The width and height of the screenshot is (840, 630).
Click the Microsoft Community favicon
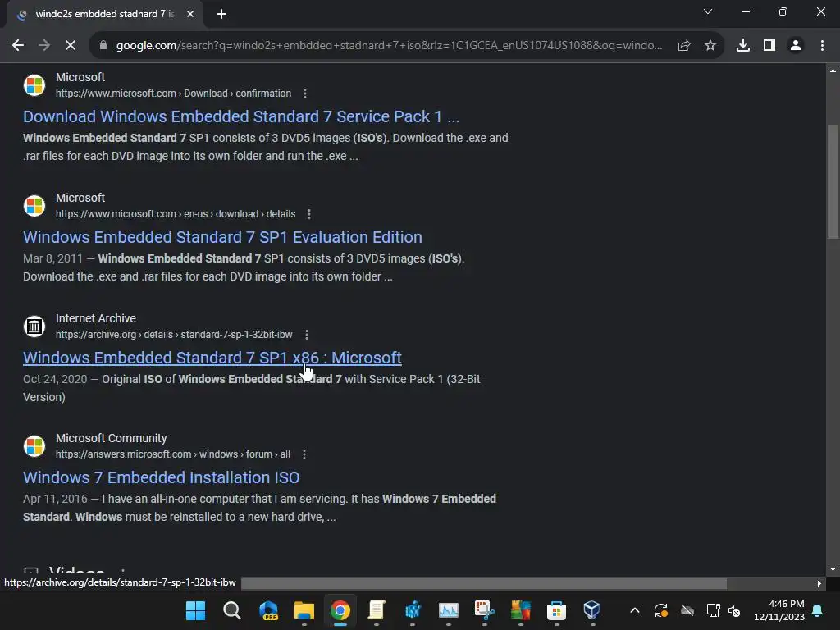coord(34,446)
